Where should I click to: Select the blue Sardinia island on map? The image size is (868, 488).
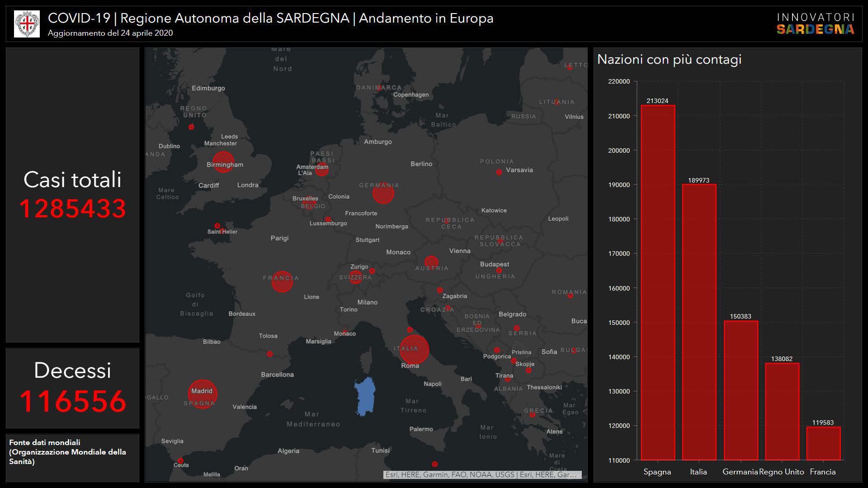pyautogui.click(x=365, y=397)
